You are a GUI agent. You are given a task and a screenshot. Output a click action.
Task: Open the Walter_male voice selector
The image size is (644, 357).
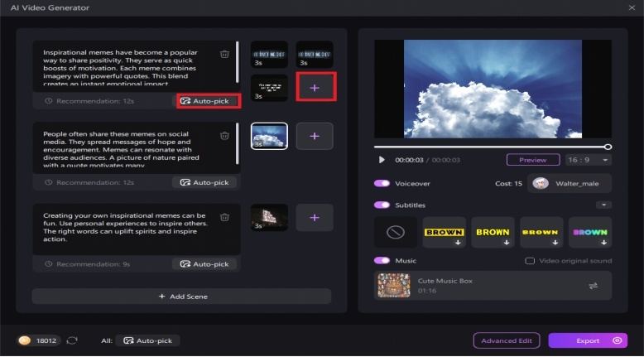570,183
